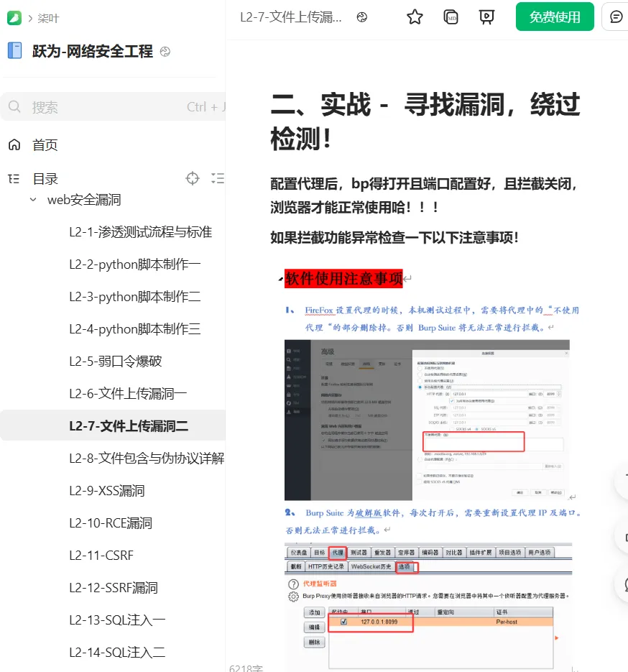Start presentation mode icon
628x672 pixels.
pos(486,17)
